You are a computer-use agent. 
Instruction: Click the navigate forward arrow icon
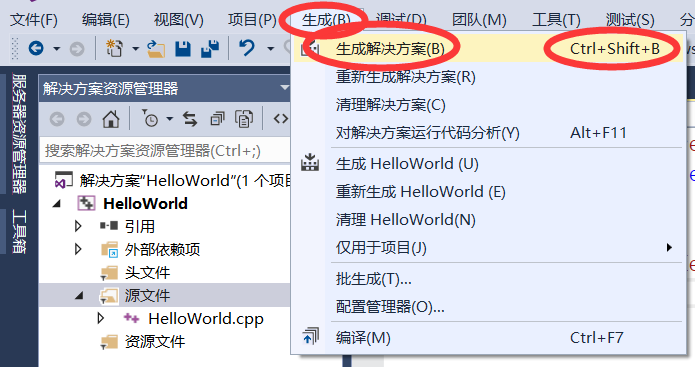(x=77, y=48)
